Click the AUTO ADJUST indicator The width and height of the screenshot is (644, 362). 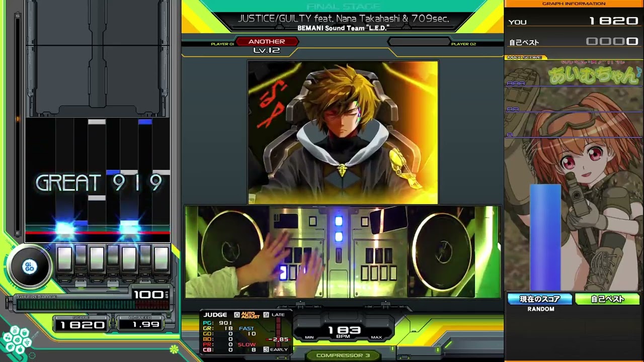pyautogui.click(x=250, y=315)
